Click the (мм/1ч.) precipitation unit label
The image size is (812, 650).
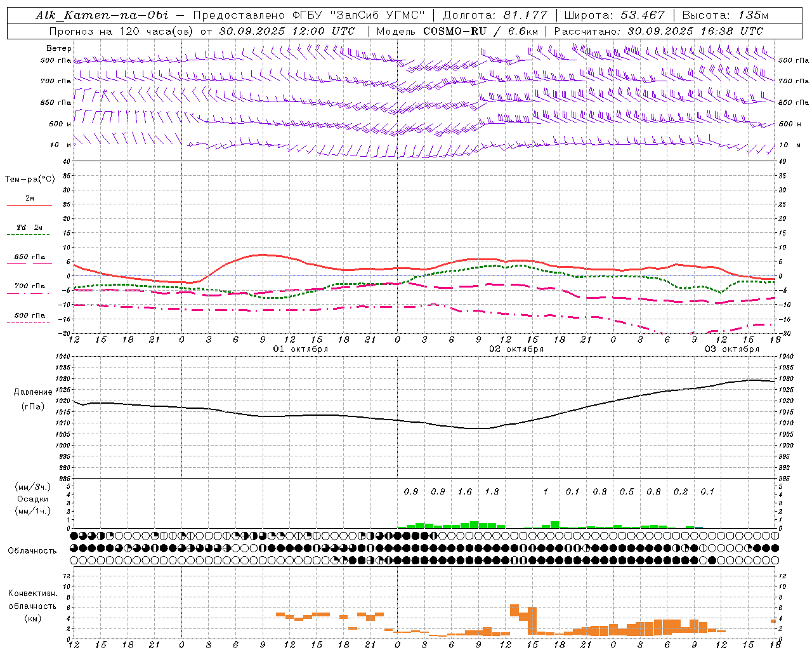click(x=33, y=511)
